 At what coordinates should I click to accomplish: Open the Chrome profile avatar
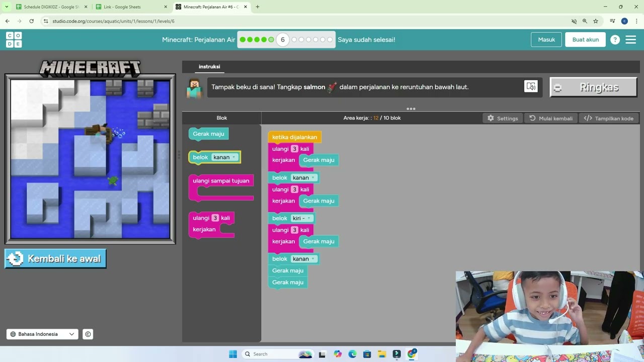[624, 21]
